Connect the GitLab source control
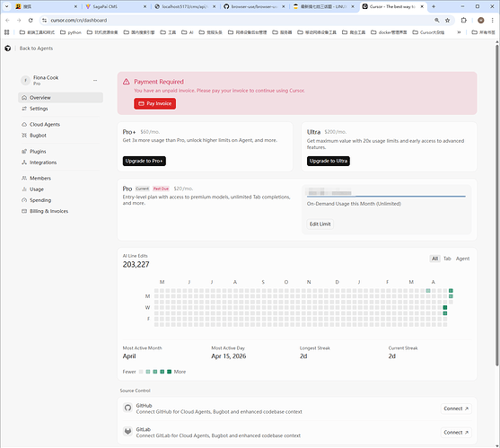Screen dimensions: 500x448 456,433
